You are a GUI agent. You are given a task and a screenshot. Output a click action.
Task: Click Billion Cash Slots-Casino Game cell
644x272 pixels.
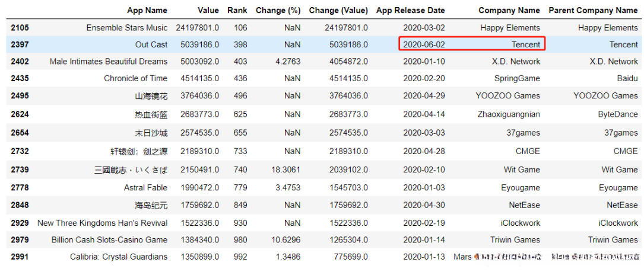click(x=109, y=239)
